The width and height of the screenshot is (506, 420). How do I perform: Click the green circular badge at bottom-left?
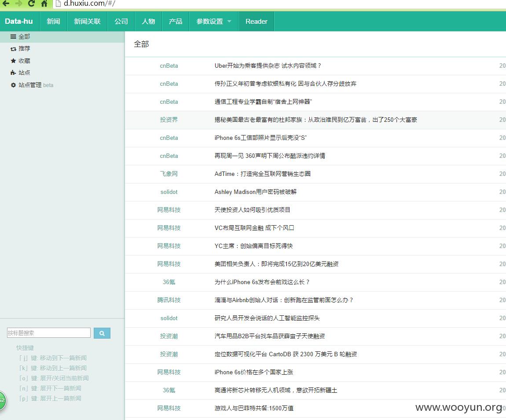click(2, 400)
